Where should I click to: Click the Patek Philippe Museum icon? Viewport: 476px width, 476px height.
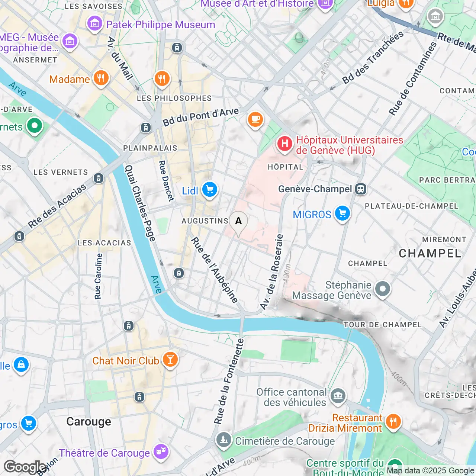click(94, 24)
